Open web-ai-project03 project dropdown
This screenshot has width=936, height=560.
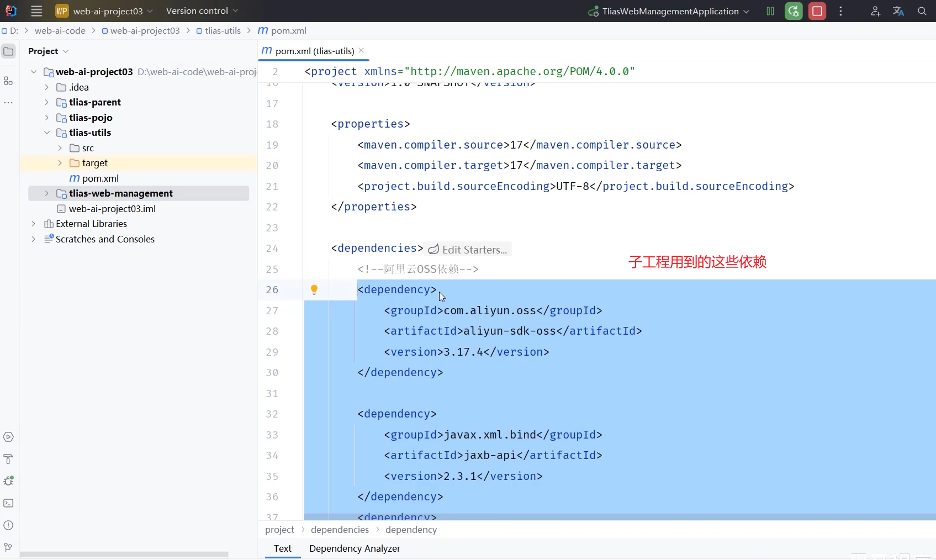click(x=112, y=11)
